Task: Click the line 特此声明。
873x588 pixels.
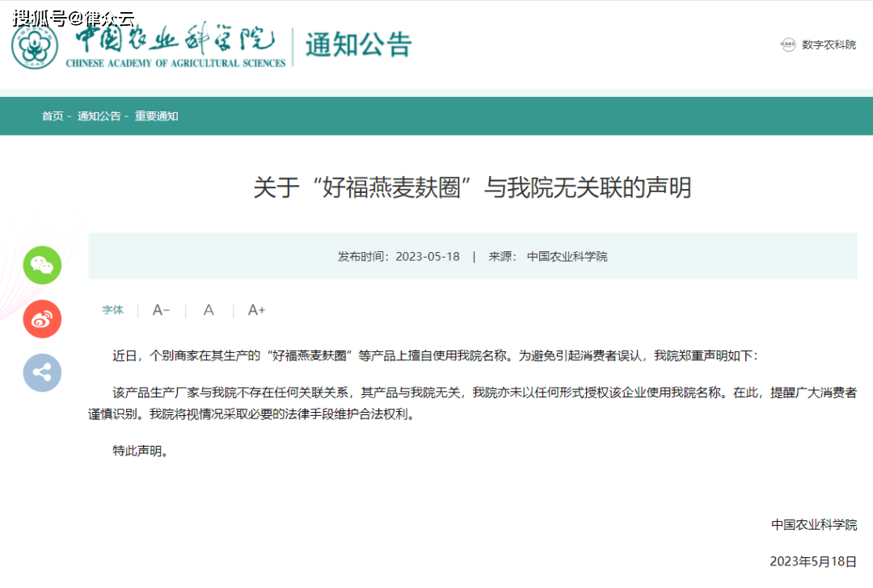Action: click(x=141, y=451)
